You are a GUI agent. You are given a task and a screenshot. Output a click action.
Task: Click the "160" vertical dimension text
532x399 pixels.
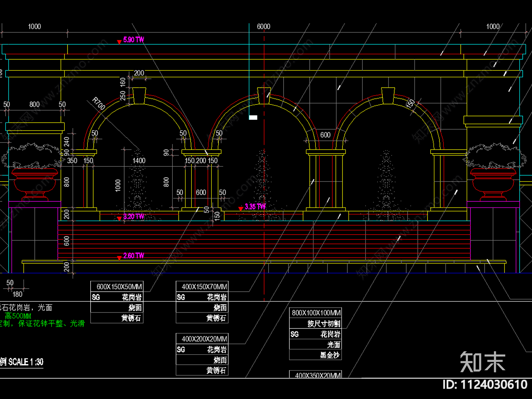[123, 82]
